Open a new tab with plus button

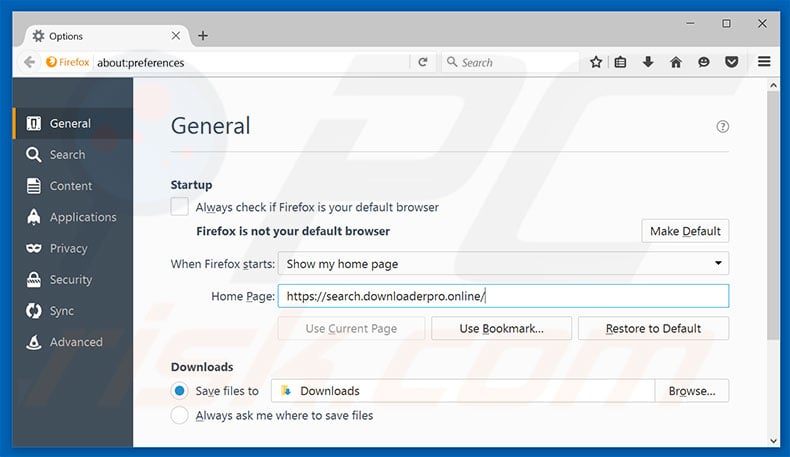coord(203,36)
